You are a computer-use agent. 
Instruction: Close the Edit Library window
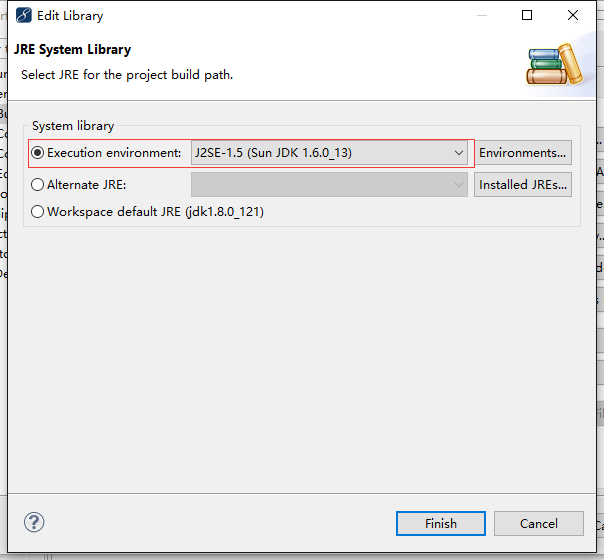coord(573,15)
